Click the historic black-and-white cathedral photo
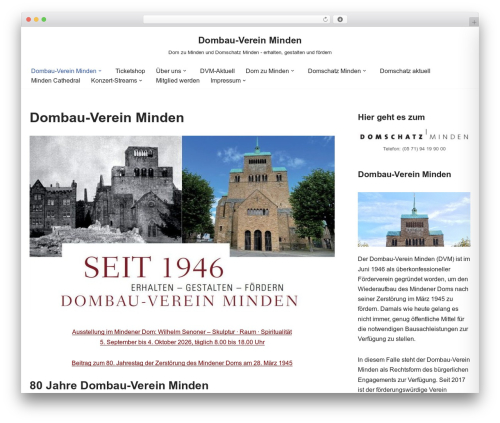The height and width of the screenshot is (423, 500). [x=106, y=189]
